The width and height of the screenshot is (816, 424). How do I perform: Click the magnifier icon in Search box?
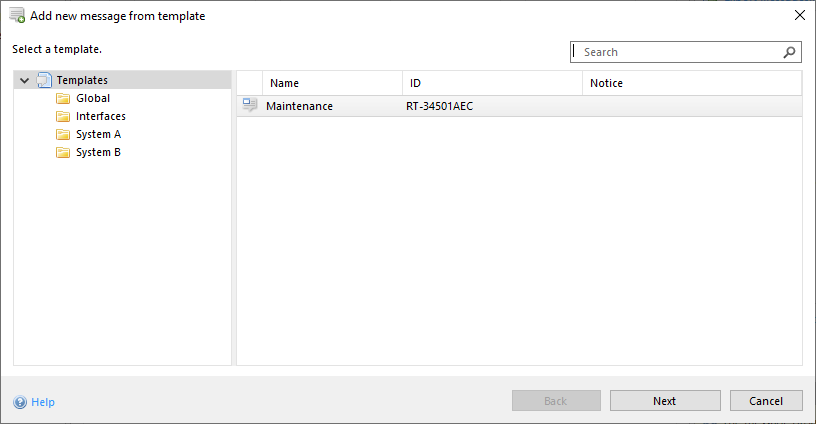tap(789, 52)
